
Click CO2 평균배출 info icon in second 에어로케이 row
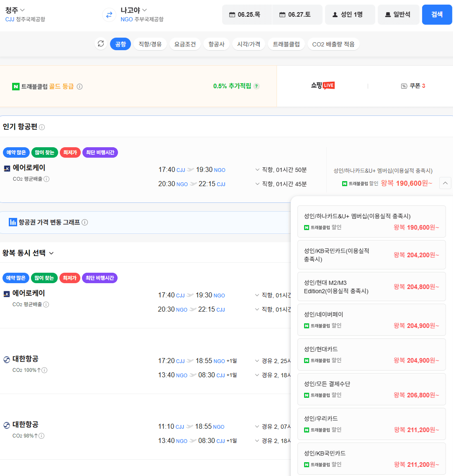pos(46,304)
